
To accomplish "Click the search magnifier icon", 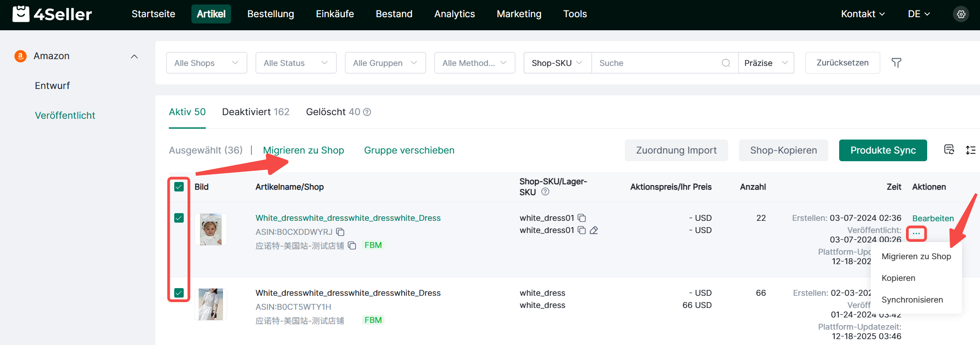I will (x=725, y=63).
